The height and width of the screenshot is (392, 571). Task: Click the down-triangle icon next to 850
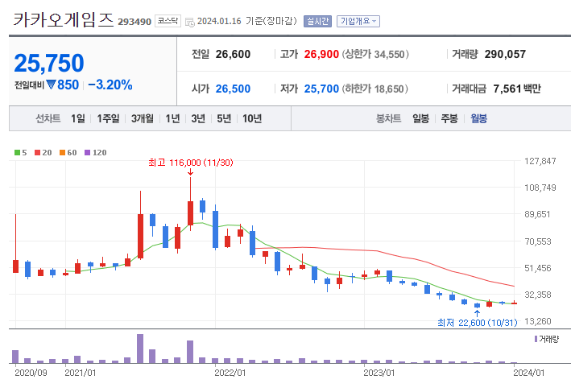click(51, 85)
